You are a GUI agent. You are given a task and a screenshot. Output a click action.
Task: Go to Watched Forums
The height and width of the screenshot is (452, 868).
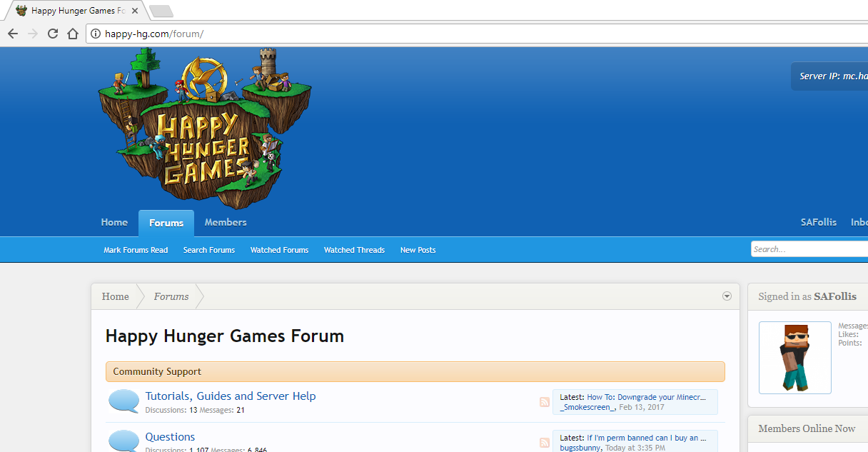point(279,250)
